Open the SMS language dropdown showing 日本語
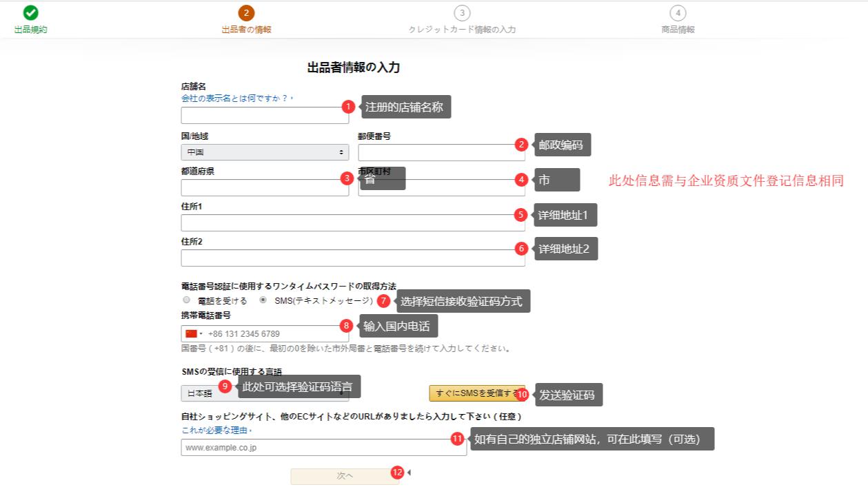 click(x=265, y=393)
